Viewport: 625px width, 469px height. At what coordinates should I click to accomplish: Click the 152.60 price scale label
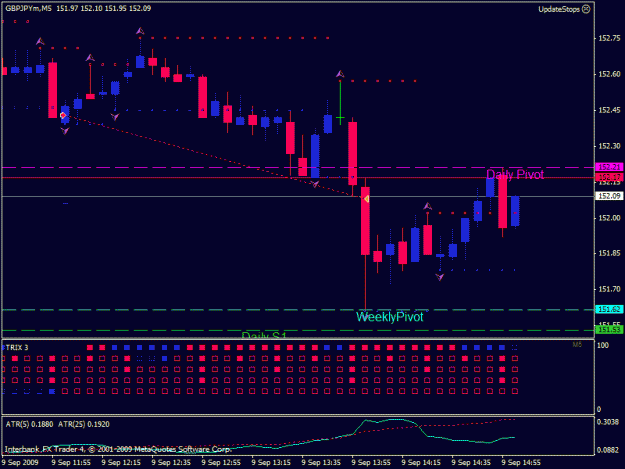(x=609, y=74)
